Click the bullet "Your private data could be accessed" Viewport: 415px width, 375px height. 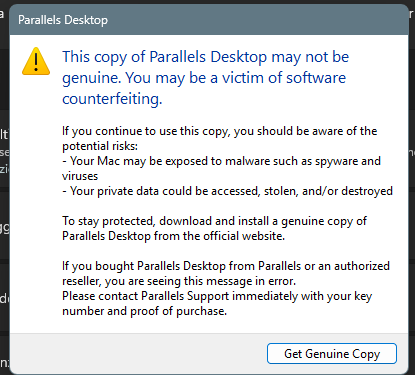click(x=227, y=191)
